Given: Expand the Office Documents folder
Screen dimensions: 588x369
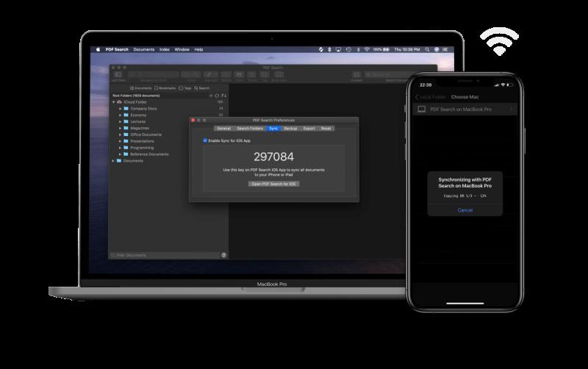Looking at the screenshot, I should coord(120,135).
